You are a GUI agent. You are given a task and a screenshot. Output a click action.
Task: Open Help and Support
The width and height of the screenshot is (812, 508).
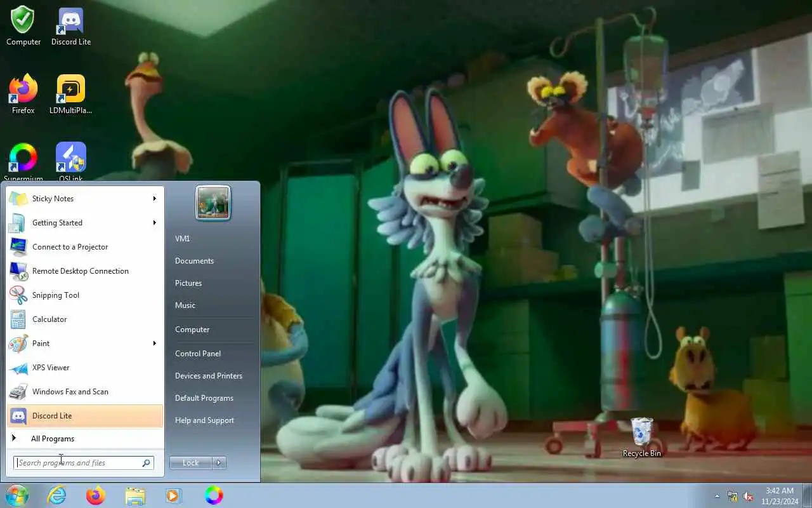(204, 420)
